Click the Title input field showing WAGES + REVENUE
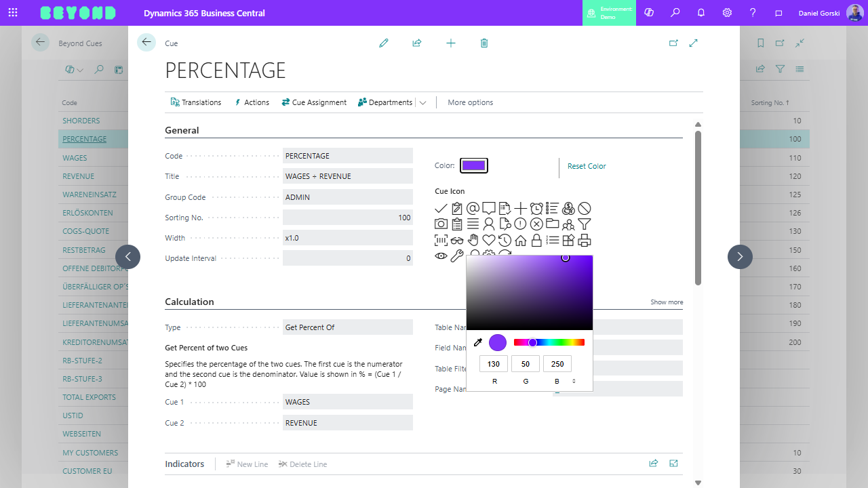This screenshot has height=488, width=868. (347, 176)
